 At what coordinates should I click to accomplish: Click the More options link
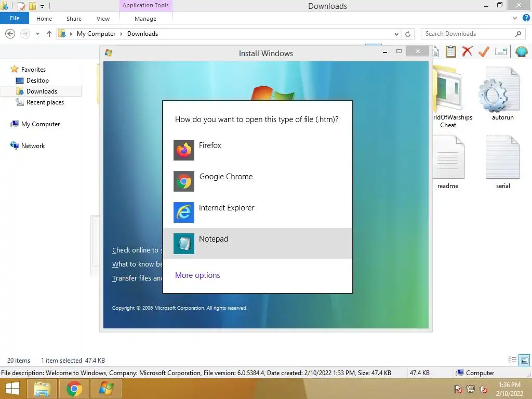[x=197, y=275]
